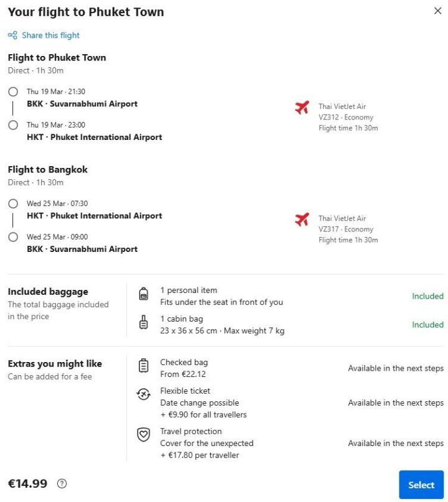Viewport: 448px width, 502px height.
Task: Click the HKT arrival circle marker at 23:00
Action: point(13,125)
